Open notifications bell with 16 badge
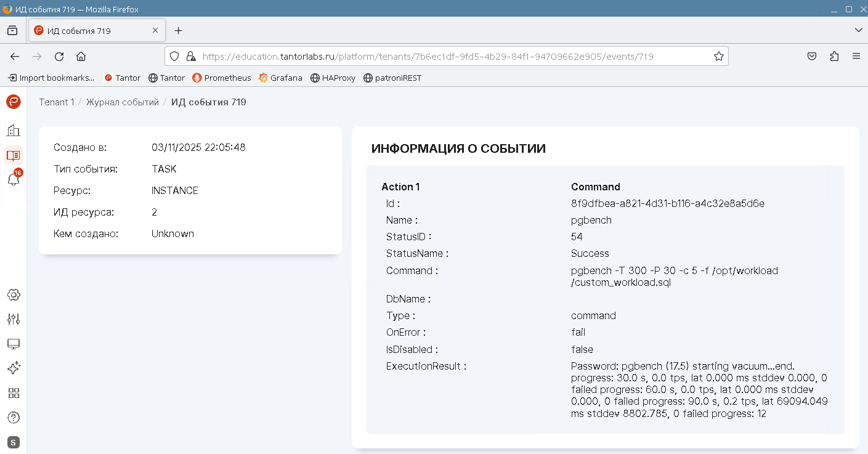 pos(13,179)
